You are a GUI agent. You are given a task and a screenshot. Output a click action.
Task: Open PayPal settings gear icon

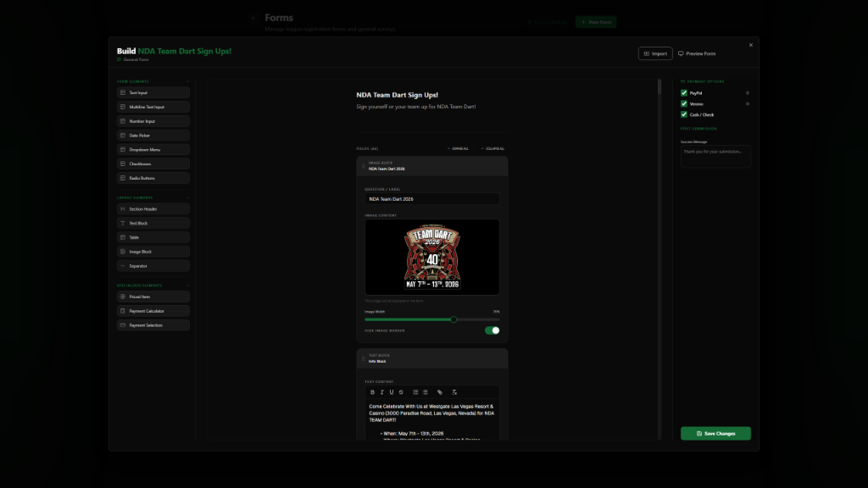point(748,93)
